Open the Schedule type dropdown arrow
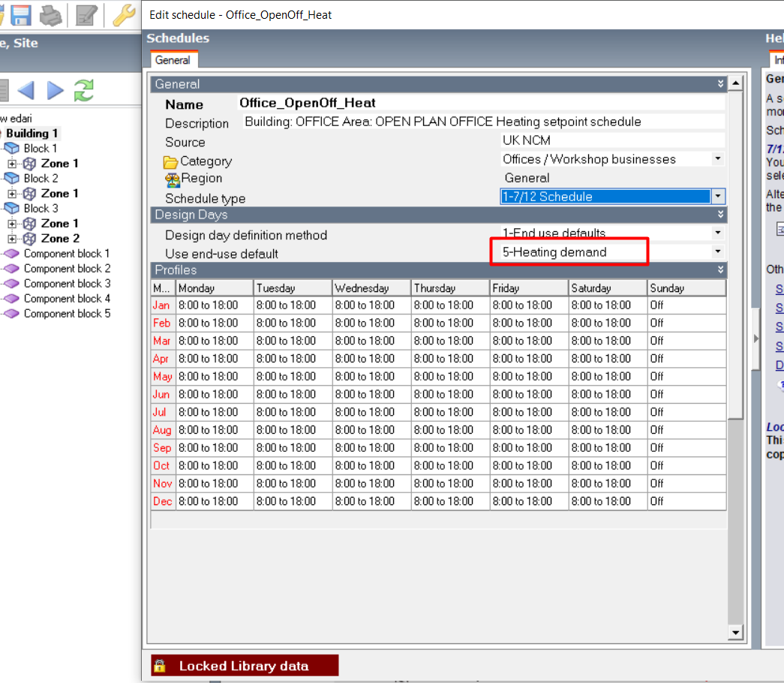Viewport: 784px width, 683px height. click(718, 196)
